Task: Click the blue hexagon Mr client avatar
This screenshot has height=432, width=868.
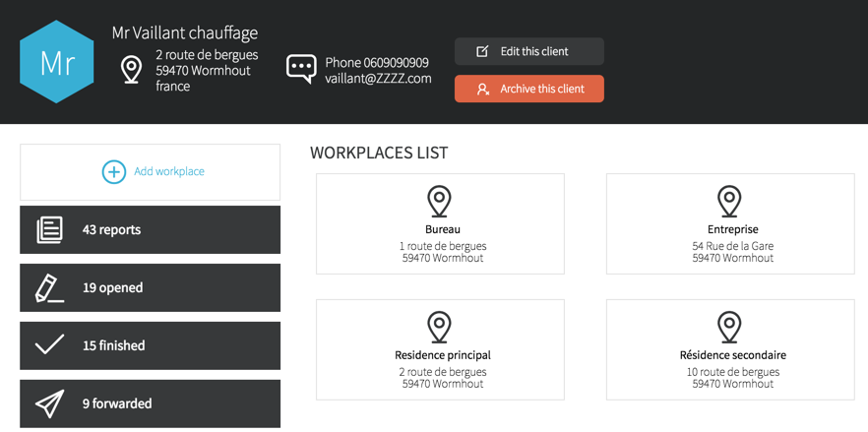Action: click(56, 61)
